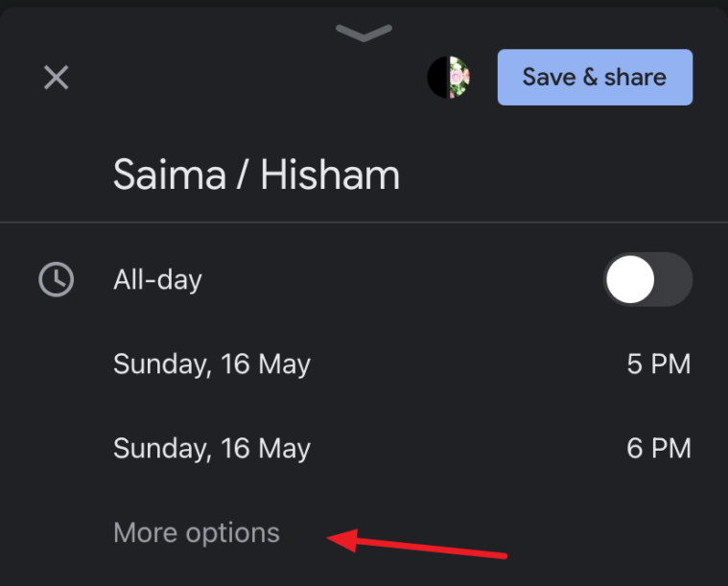Open the start date picker, Sunday, 16 May
Image resolution: width=728 pixels, height=586 pixels.
pos(212,364)
